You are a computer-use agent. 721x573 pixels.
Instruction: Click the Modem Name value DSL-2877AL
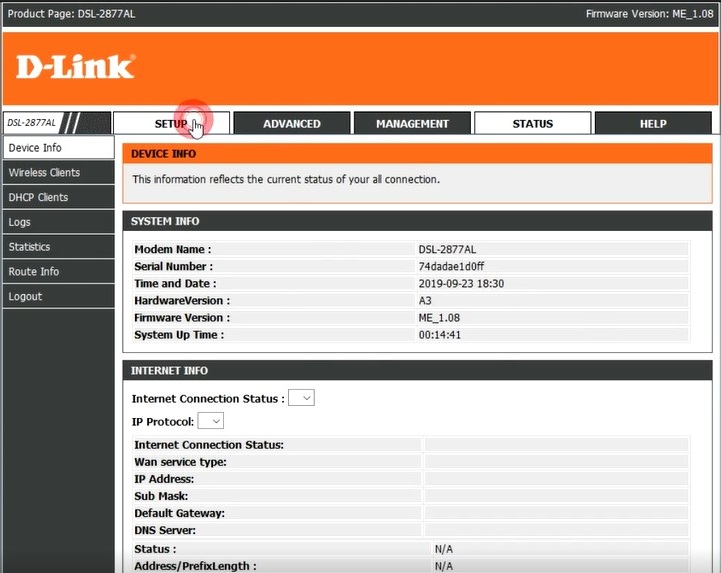pos(447,249)
